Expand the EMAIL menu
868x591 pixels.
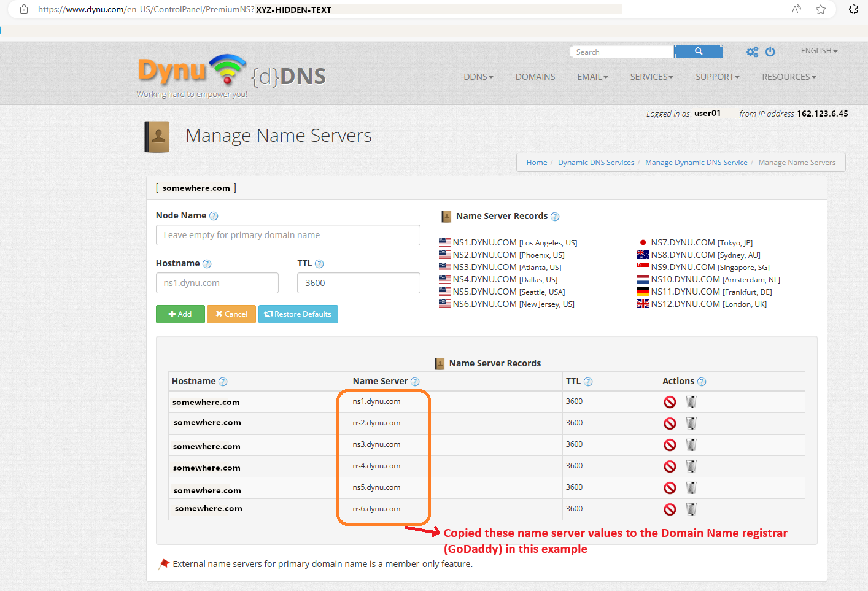pos(592,77)
